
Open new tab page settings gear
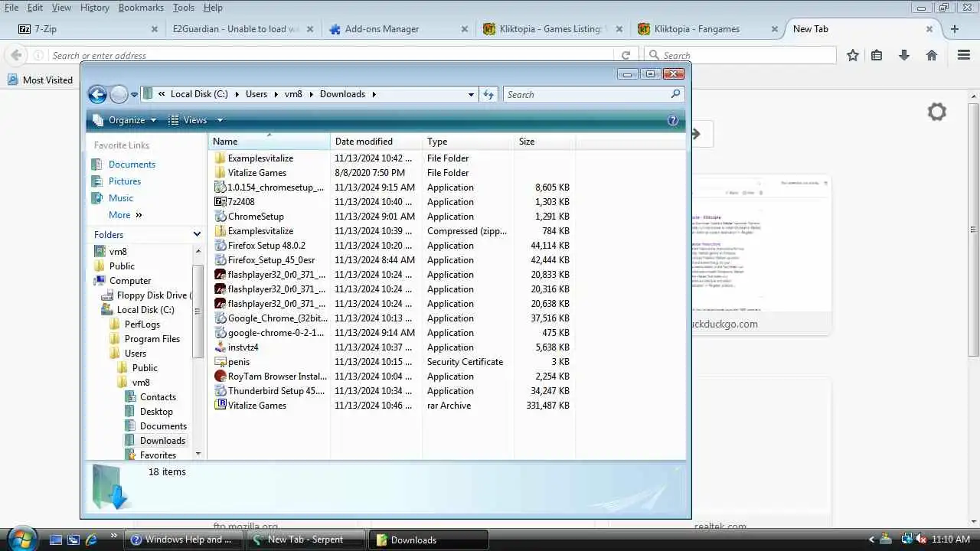937,112
